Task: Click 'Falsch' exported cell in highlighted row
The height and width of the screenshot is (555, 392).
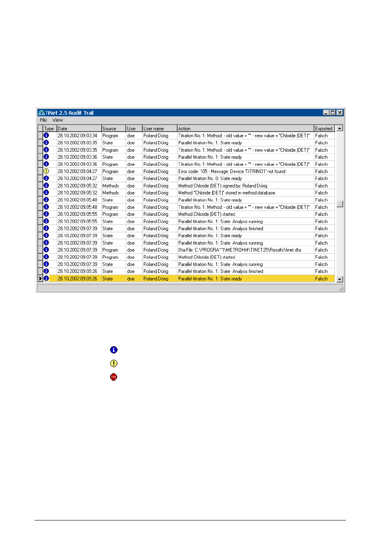Action: (x=324, y=278)
